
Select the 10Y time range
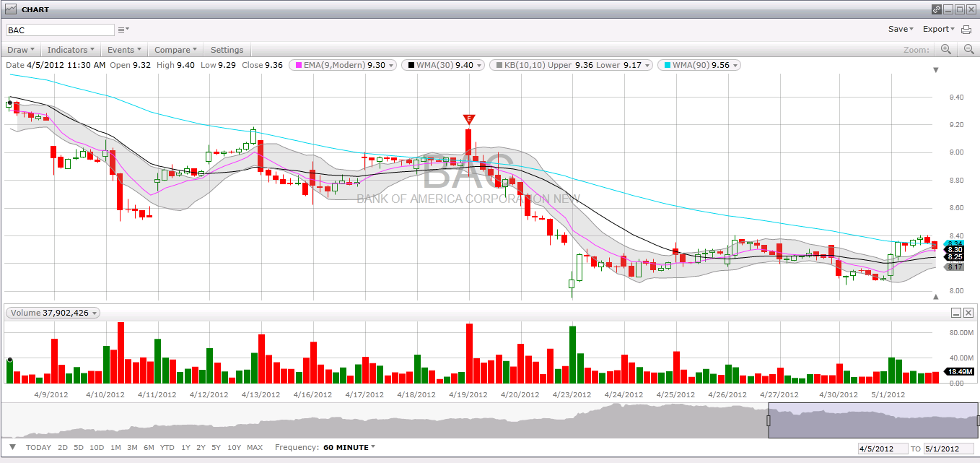[234, 448]
